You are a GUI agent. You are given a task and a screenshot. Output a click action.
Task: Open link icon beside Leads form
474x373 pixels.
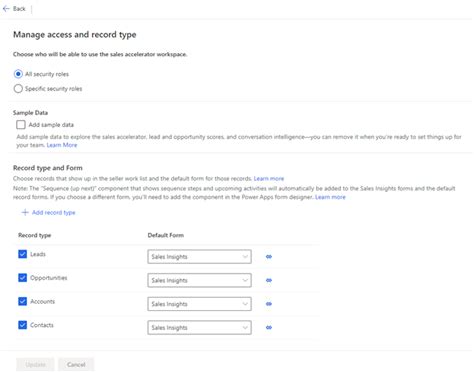pyautogui.click(x=269, y=257)
